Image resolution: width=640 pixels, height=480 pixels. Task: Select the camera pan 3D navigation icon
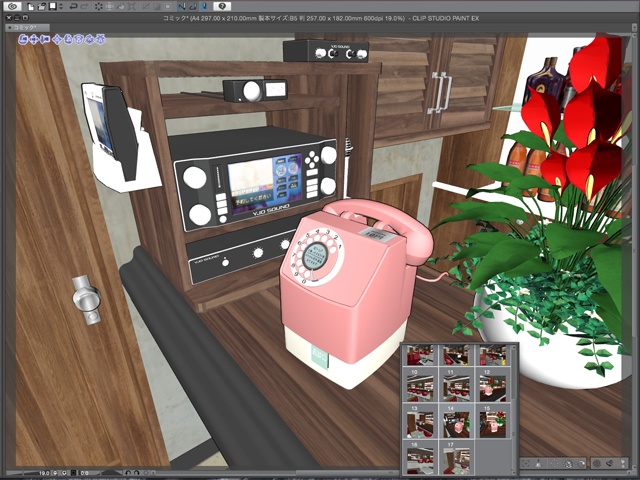coord(33,39)
